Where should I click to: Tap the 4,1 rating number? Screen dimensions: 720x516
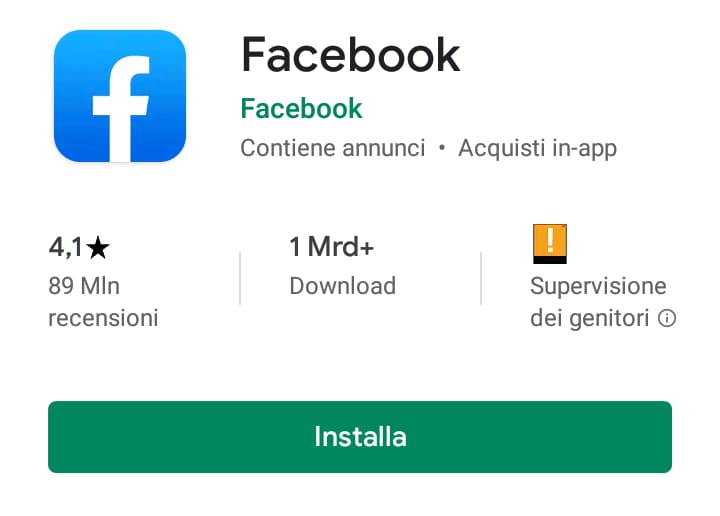click(65, 248)
